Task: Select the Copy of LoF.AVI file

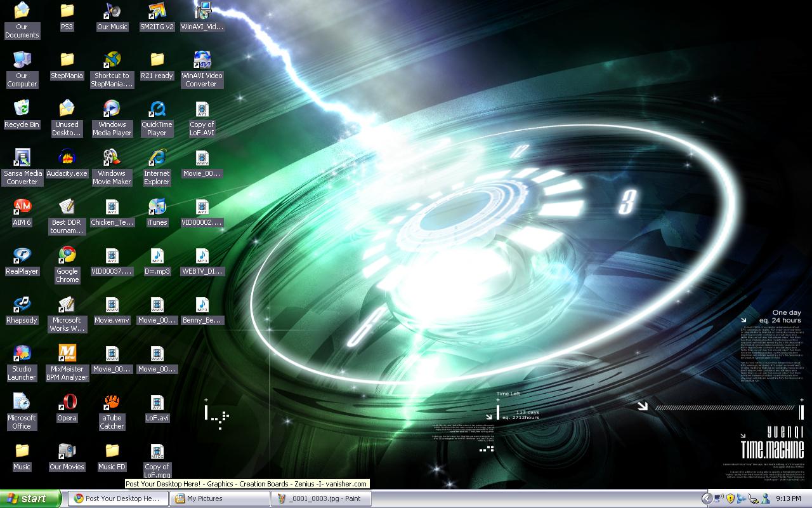Action: 202,118
